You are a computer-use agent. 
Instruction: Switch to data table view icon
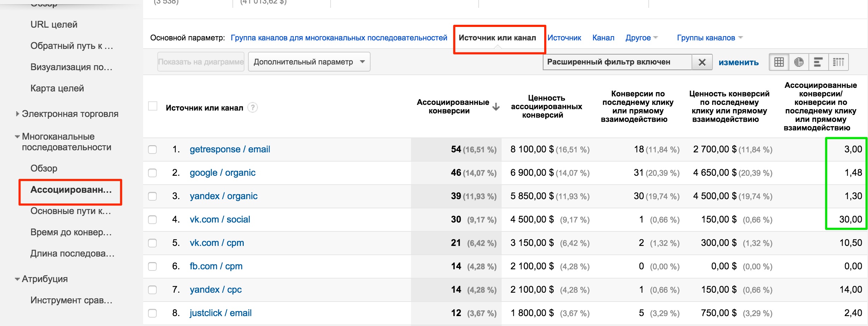point(779,62)
